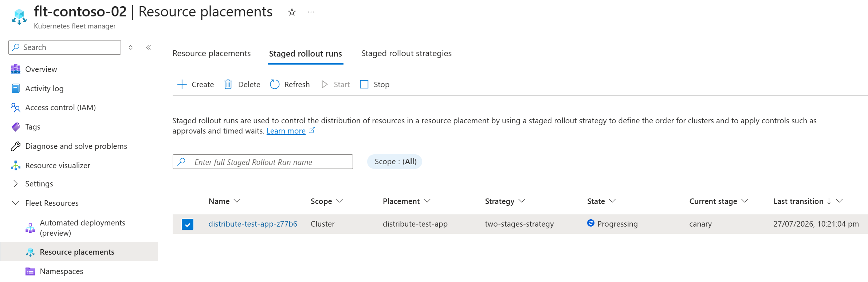
Task: Uncheck the distribute-test-app-z77b6 row checkbox
Action: click(x=188, y=224)
